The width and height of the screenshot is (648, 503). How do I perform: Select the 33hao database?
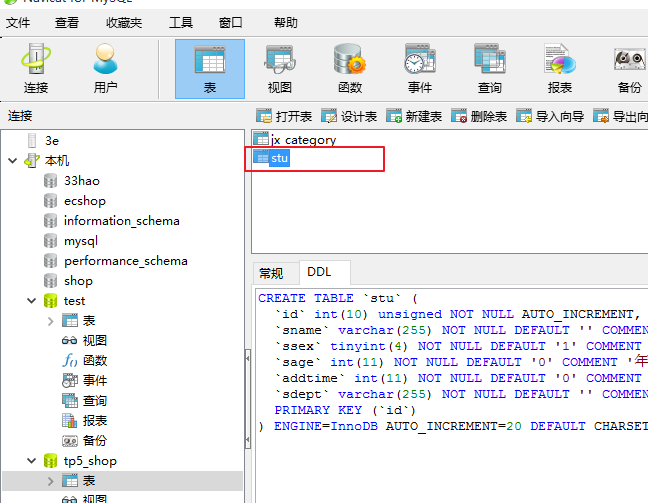[82, 181]
